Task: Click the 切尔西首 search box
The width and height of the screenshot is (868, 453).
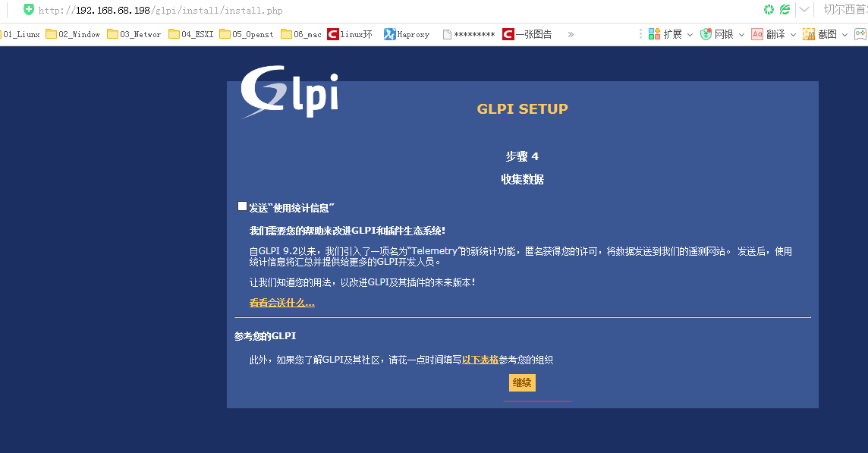Action: click(x=844, y=9)
